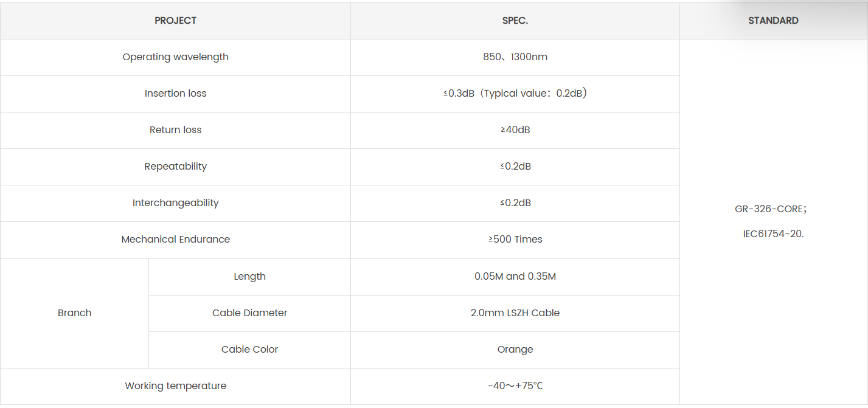Image resolution: width=868 pixels, height=408 pixels.
Task: Click the Working temperature label
Action: click(175, 386)
